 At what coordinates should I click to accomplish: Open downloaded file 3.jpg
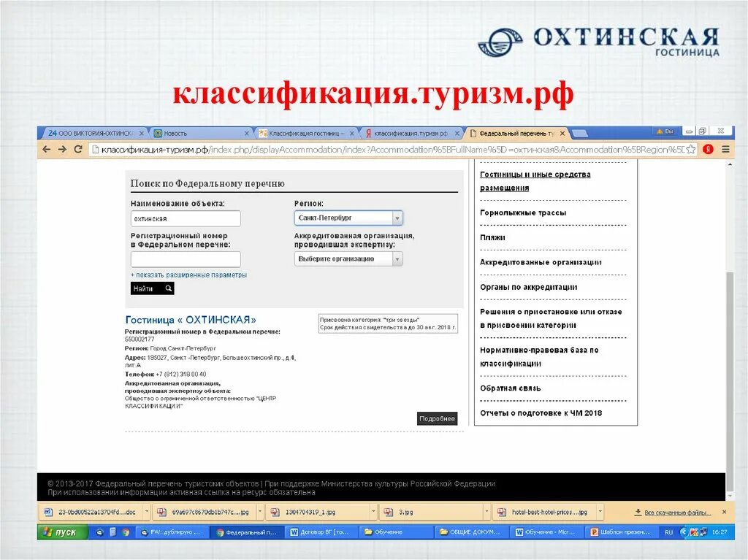pyautogui.click(x=431, y=512)
